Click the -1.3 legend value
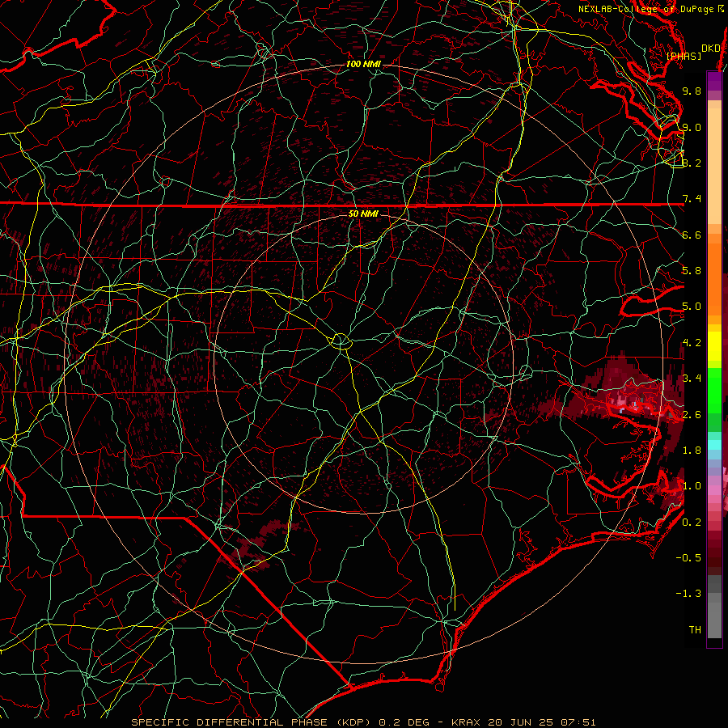Screen dimensions: 728x728 tap(688, 594)
